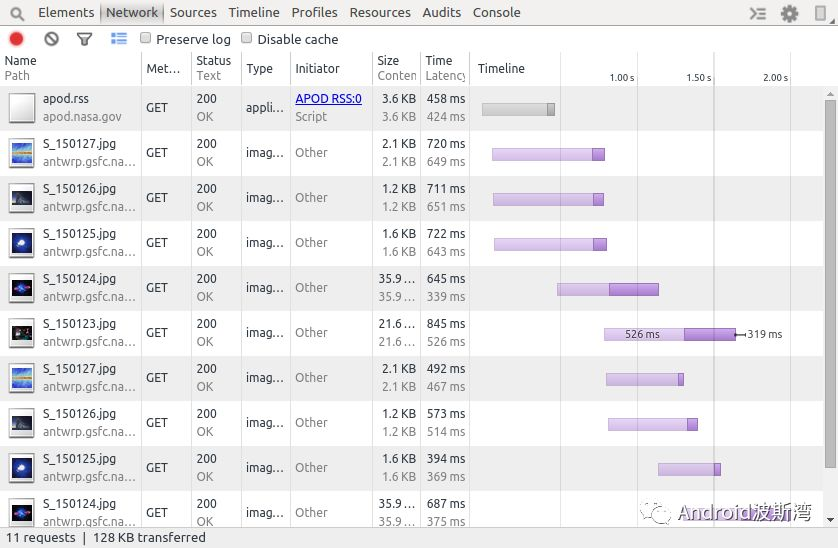Screen dimensions: 838x548
Task: Go to the Sources tab
Action: coord(193,13)
